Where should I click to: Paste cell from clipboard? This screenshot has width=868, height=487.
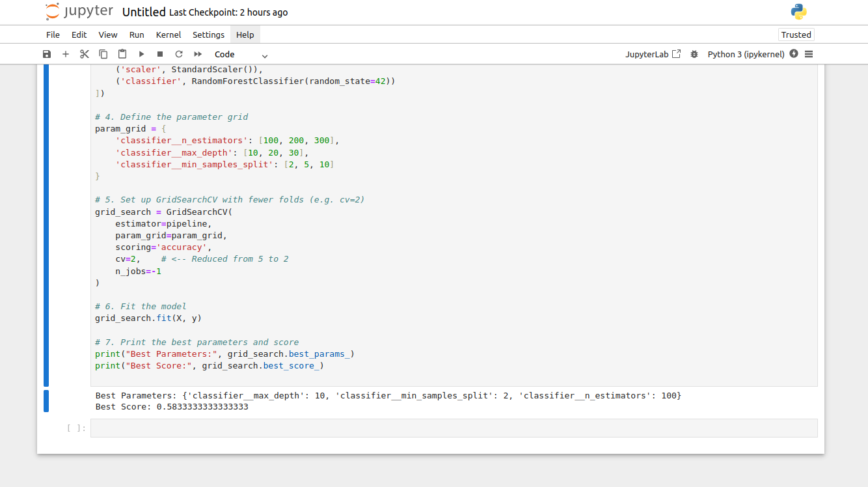122,54
